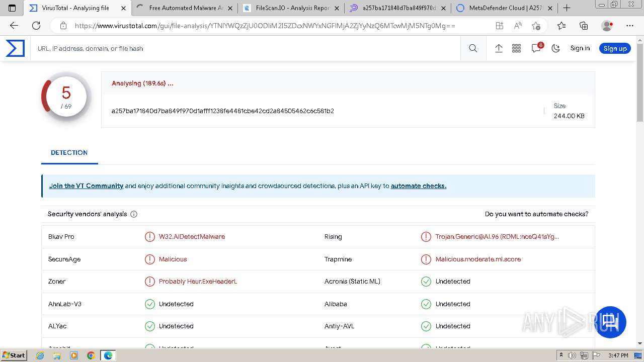Screen dimensions: 644x362
Task: Click the Alibaba undetected check icon
Action: click(426, 304)
